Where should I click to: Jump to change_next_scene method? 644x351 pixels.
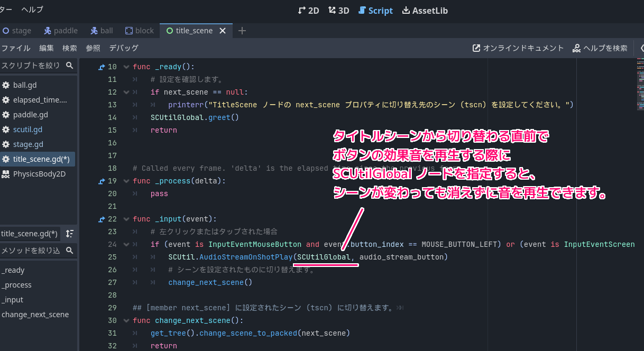pyautogui.click(x=35, y=315)
